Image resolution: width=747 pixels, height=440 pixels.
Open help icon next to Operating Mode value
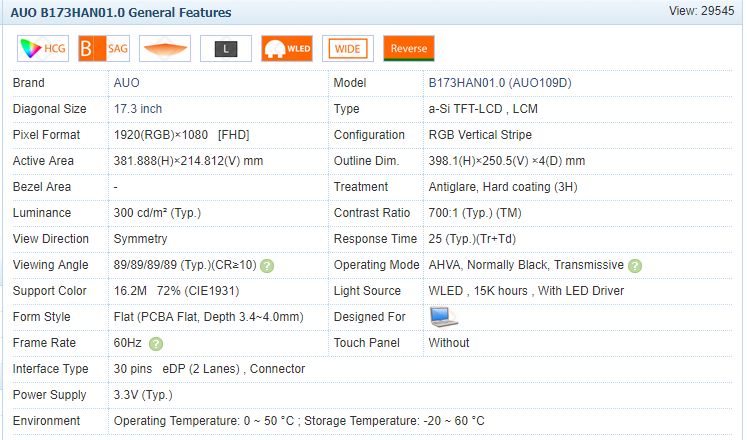click(635, 266)
